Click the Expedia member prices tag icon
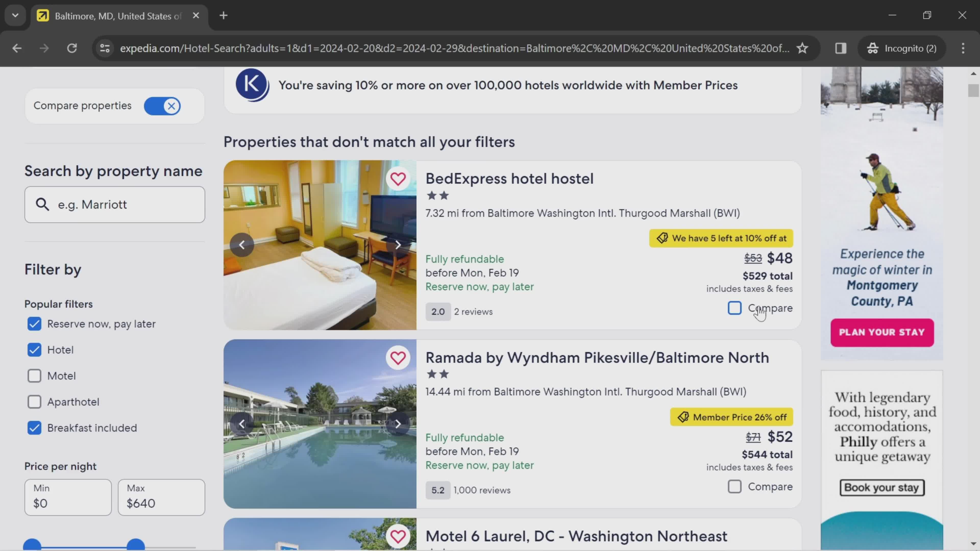The height and width of the screenshot is (551, 980). [682, 417]
